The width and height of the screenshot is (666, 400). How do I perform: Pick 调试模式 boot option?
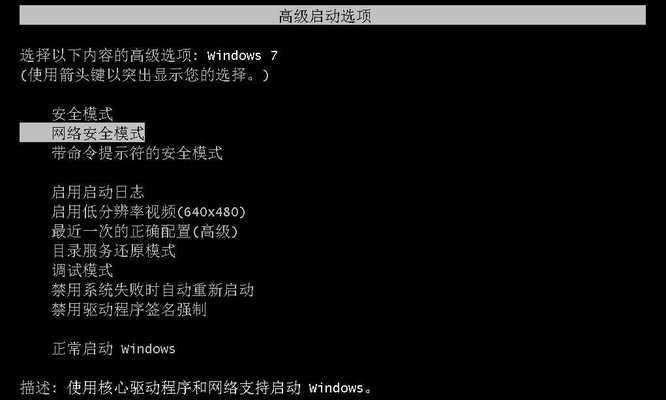[x=82, y=270]
